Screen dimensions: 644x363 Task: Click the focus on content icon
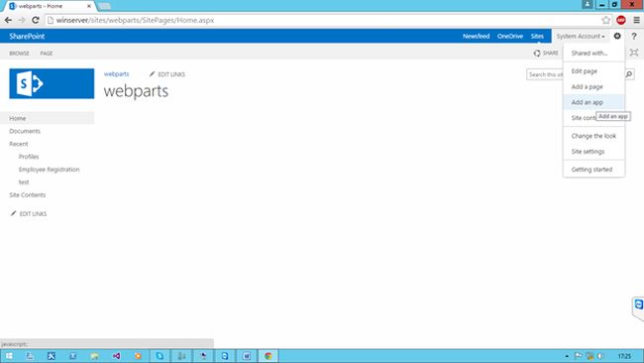(634, 53)
